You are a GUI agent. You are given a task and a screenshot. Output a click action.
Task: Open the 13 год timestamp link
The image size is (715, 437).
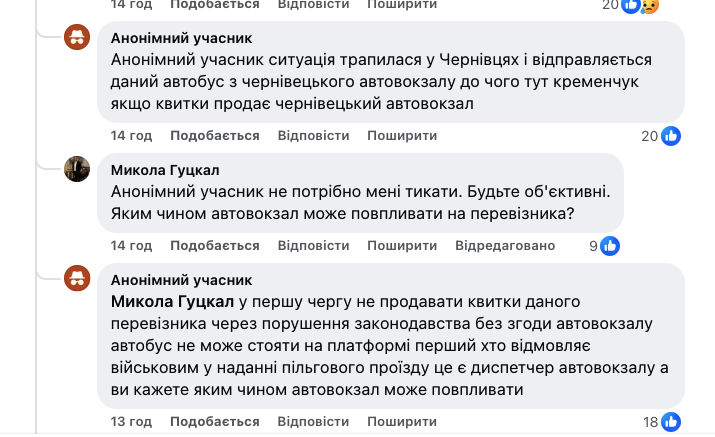tap(131, 421)
